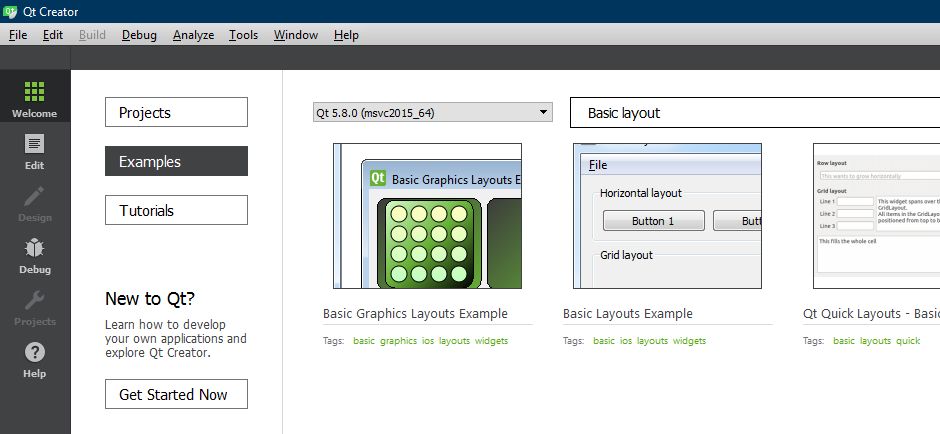The height and width of the screenshot is (434, 940).
Task: Open Debug mode with bug icon
Action: tap(34, 250)
